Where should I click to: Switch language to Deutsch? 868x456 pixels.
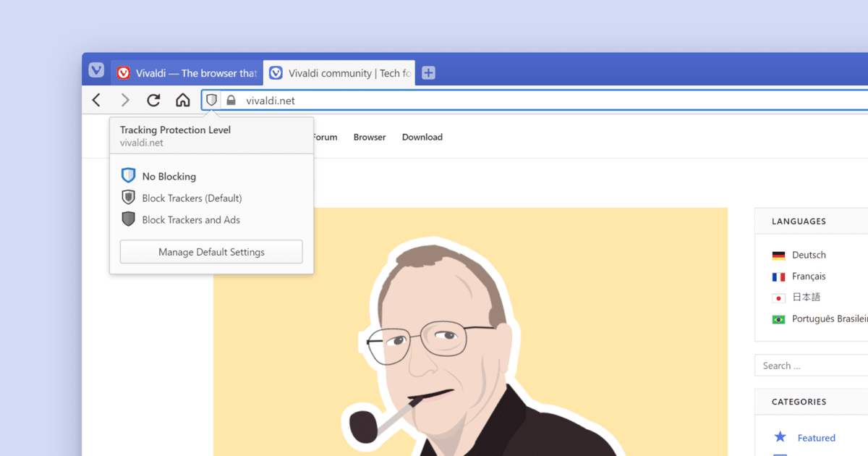[808, 255]
